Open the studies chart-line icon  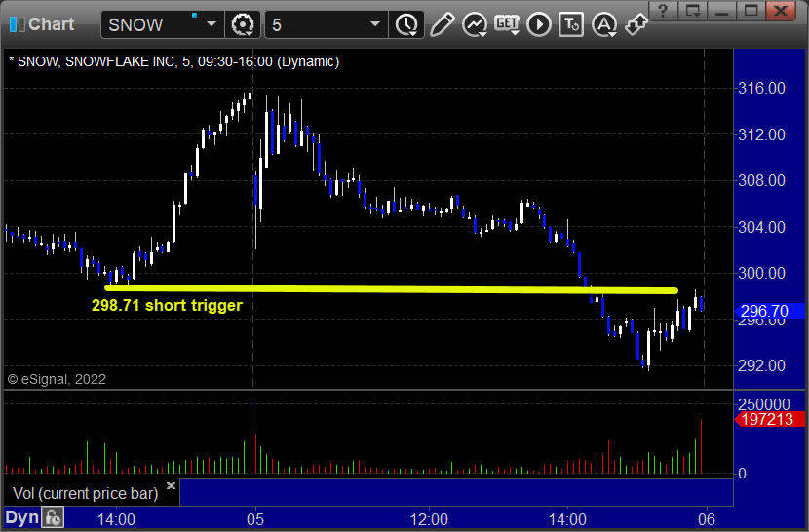click(x=474, y=24)
